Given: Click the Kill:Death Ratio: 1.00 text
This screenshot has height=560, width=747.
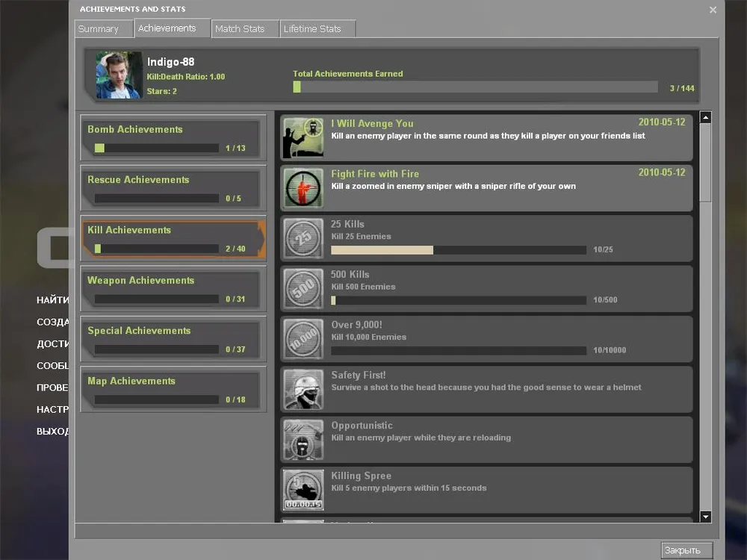Looking at the screenshot, I should (186, 77).
